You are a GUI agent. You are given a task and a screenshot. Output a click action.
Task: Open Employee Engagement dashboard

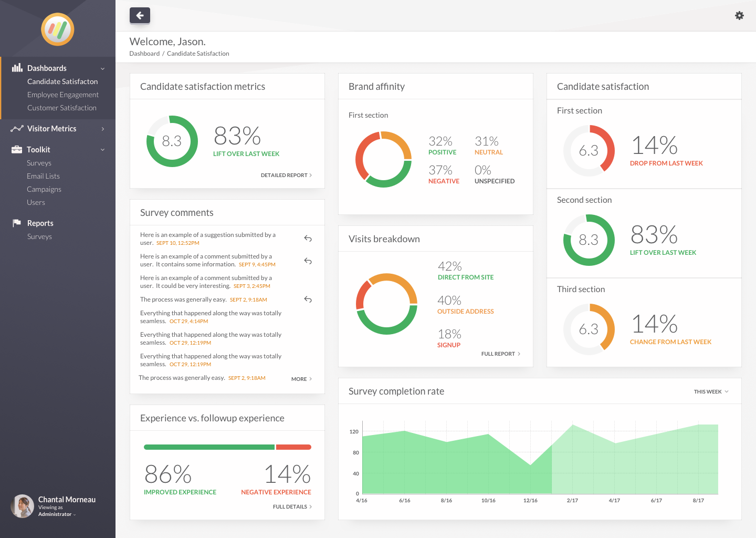coord(63,95)
